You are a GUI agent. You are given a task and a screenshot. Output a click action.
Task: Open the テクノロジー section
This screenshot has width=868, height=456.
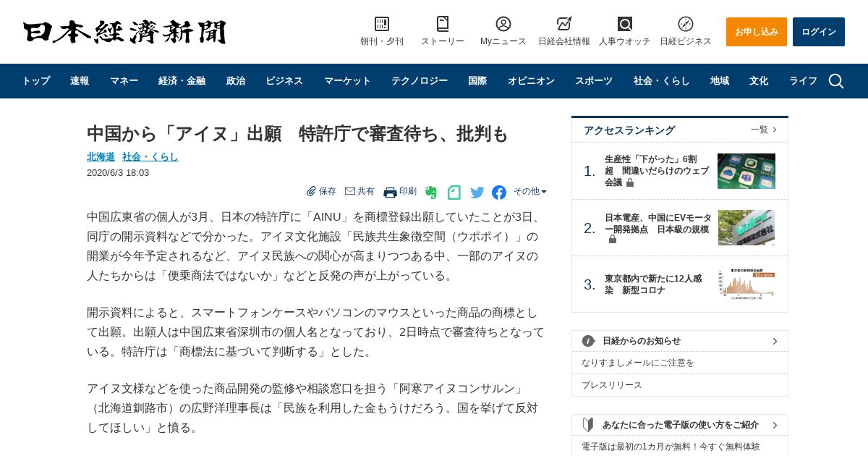point(420,81)
